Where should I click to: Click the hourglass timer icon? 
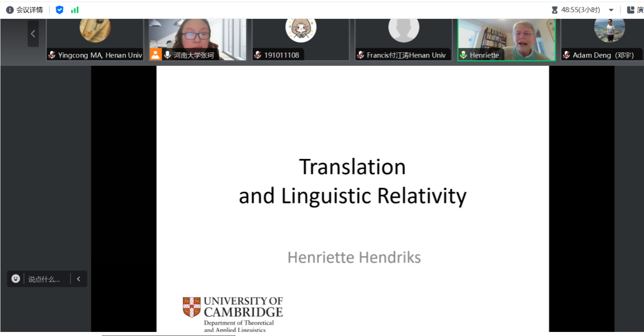click(554, 10)
